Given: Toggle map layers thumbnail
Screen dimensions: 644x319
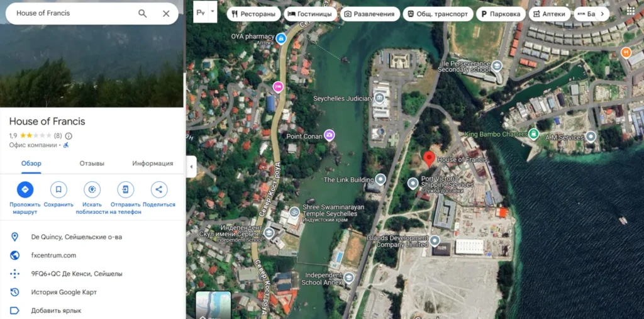Looking at the screenshot, I should point(213,305).
